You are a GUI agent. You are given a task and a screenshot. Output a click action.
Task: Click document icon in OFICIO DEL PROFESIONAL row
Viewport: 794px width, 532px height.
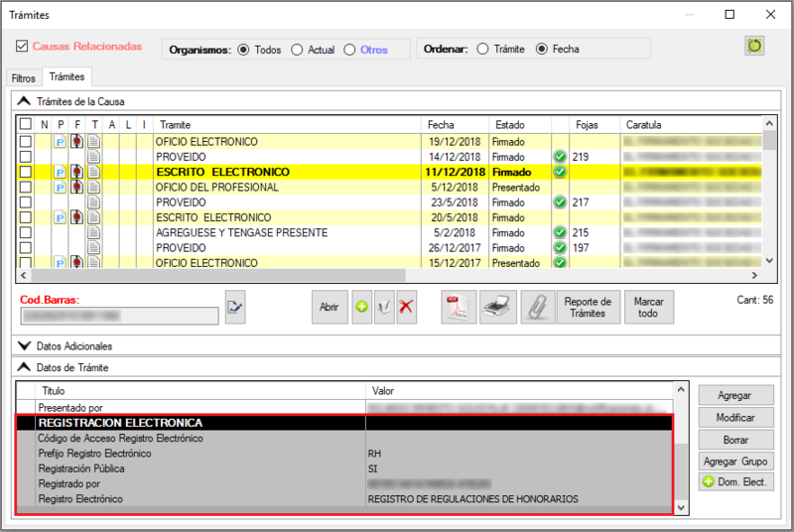pyautogui.click(x=93, y=188)
